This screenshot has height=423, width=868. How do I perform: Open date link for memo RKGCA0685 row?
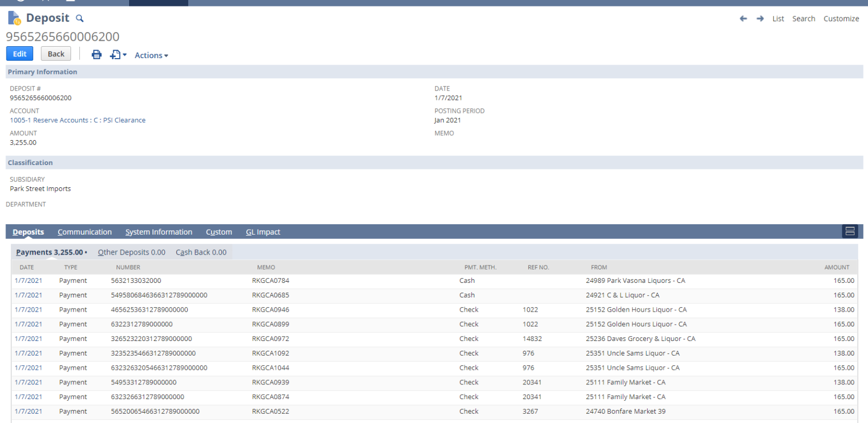point(28,295)
